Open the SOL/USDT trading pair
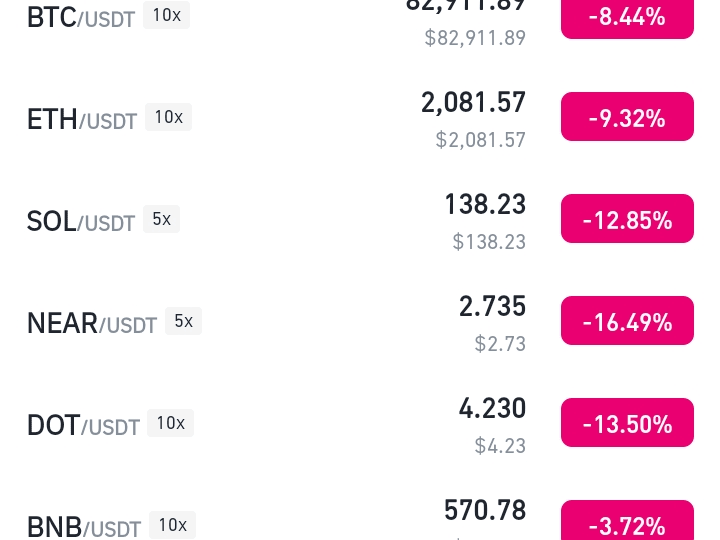The width and height of the screenshot is (720, 540). (360, 219)
